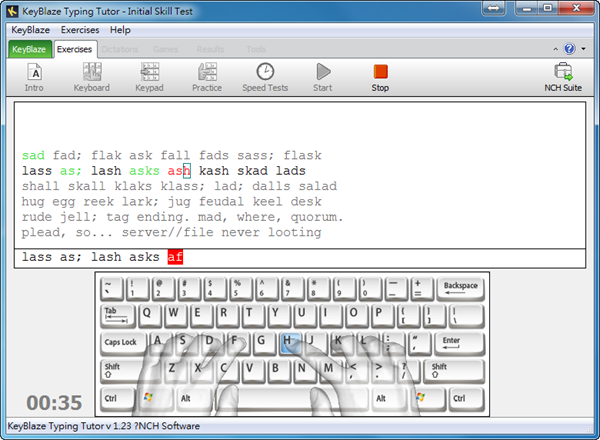This screenshot has width=600, height=440.
Task: Click the left Alt key
Action: coord(194,399)
